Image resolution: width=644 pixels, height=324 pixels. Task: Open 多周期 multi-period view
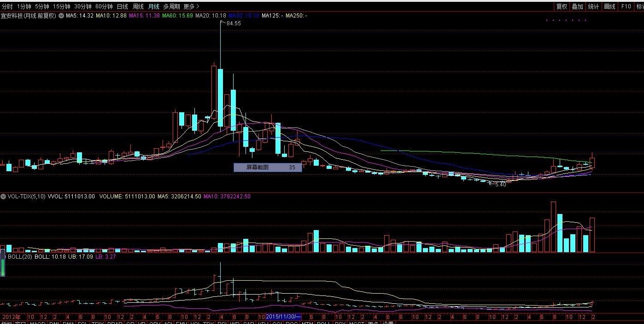[x=171, y=6]
